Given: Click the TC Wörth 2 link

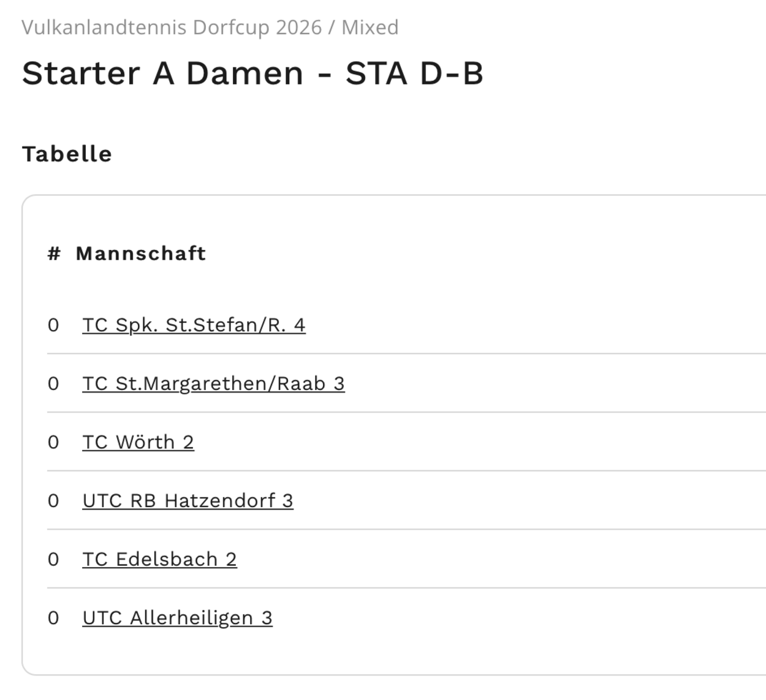Looking at the screenshot, I should (138, 442).
